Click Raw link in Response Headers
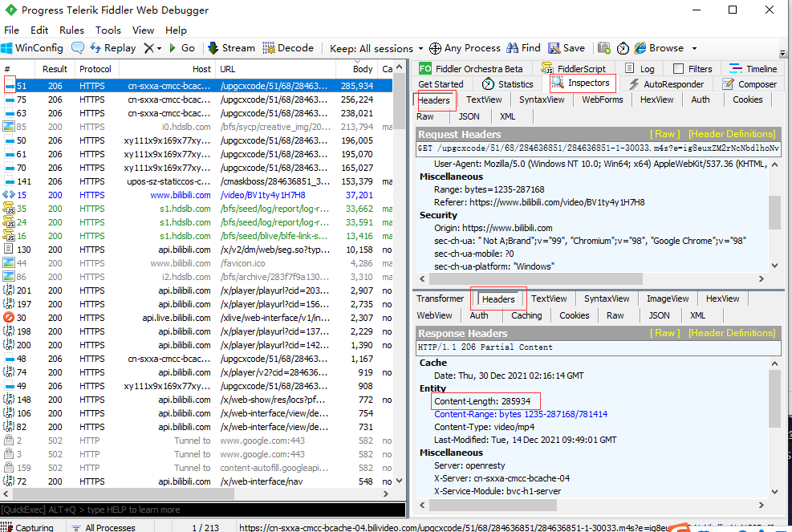 coord(664,333)
